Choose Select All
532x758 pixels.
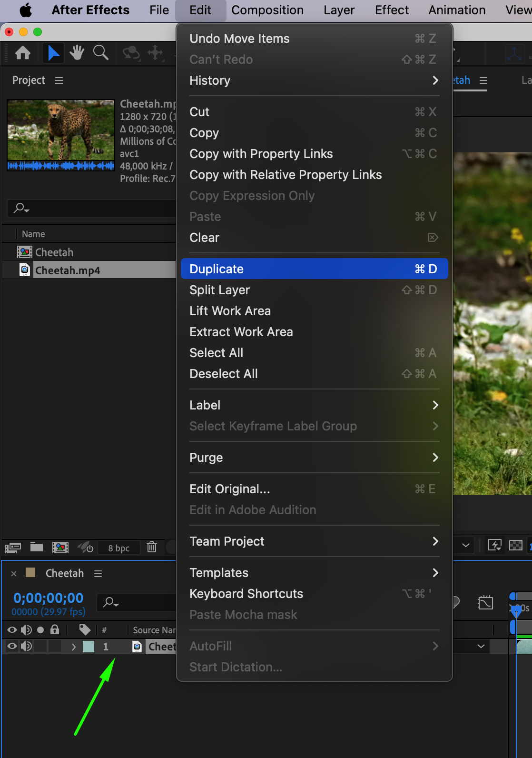[314, 353]
